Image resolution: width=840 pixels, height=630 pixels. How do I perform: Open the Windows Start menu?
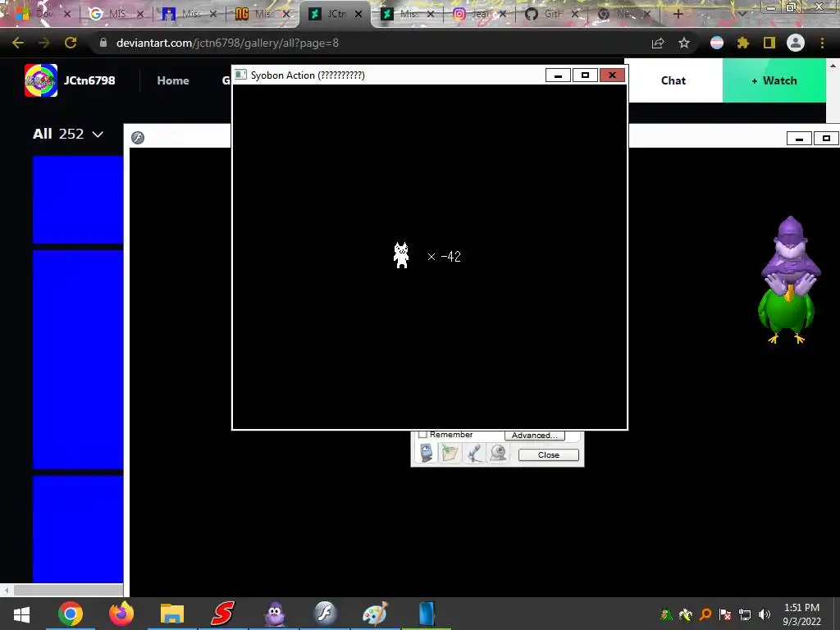click(x=21, y=614)
